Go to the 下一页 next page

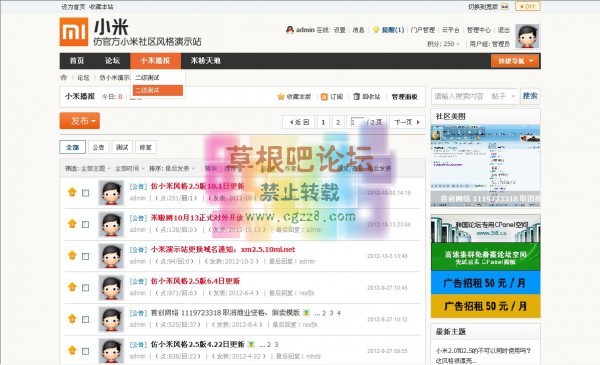click(407, 122)
